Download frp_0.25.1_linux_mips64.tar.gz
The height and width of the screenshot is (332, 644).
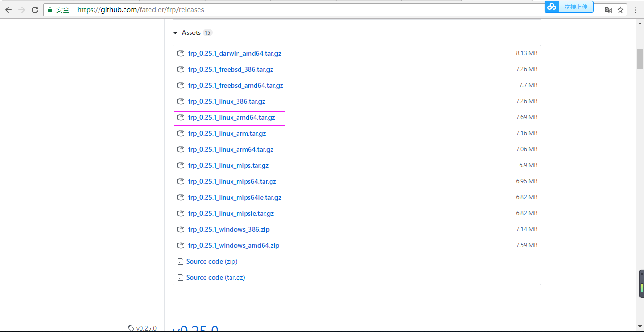click(x=232, y=181)
